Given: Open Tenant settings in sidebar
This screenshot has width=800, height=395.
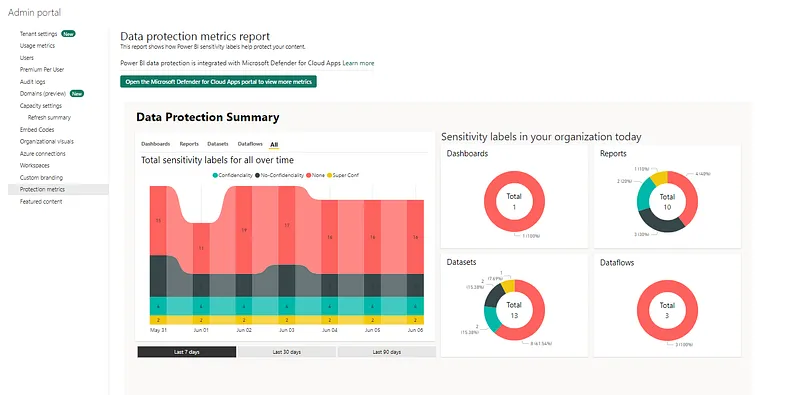Looking at the screenshot, I should (x=39, y=34).
